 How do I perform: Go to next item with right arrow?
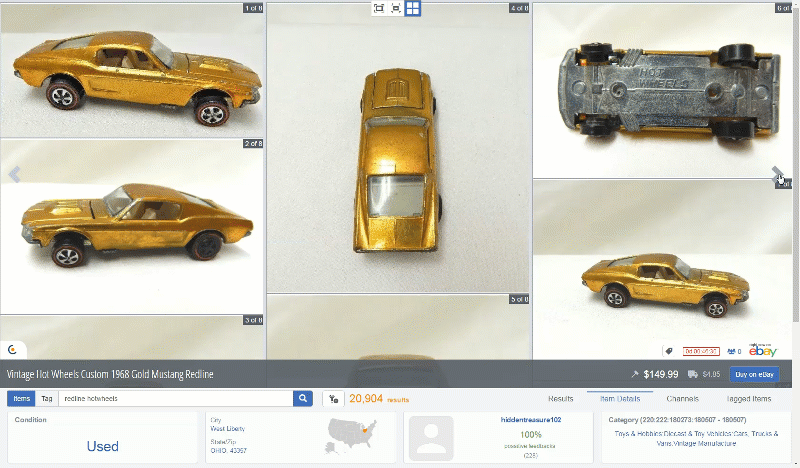777,175
